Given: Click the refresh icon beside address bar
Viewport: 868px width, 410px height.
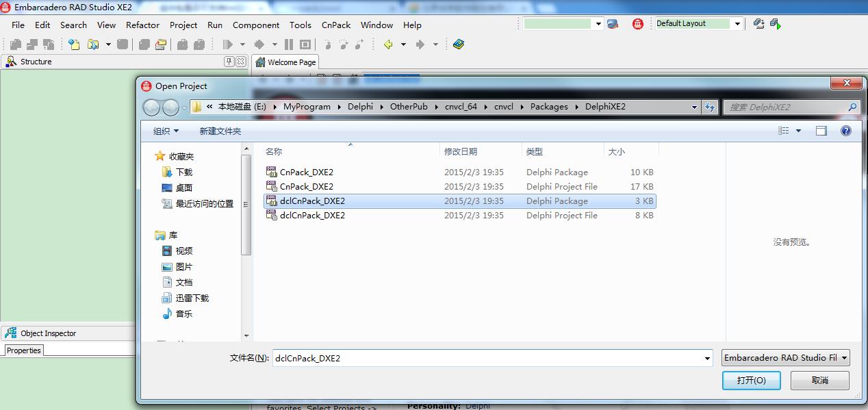Looking at the screenshot, I should (x=709, y=107).
